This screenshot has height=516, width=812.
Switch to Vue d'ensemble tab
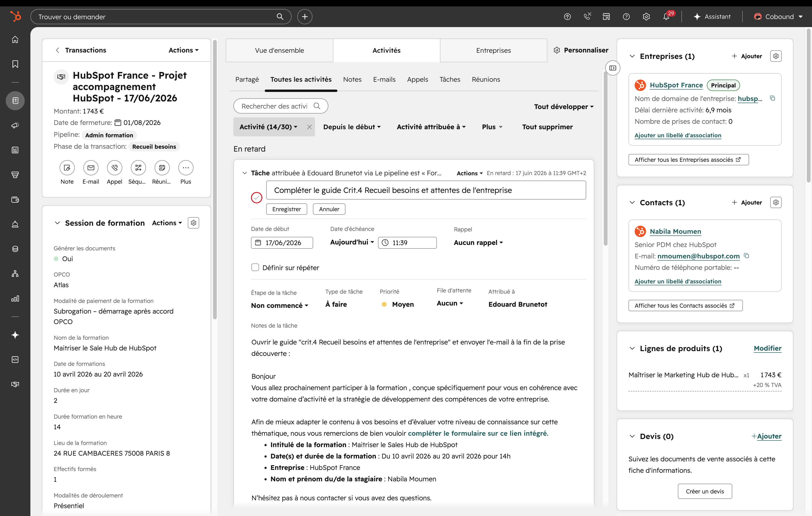pyautogui.click(x=279, y=50)
